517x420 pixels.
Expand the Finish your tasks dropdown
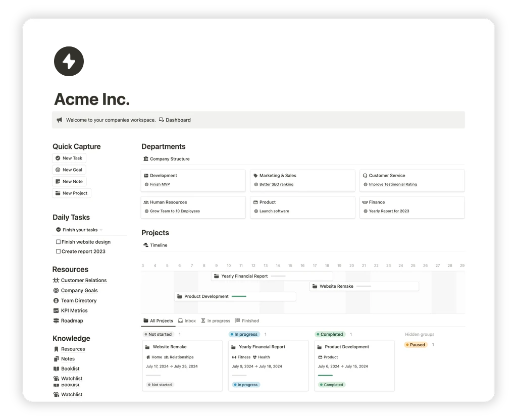click(x=101, y=230)
